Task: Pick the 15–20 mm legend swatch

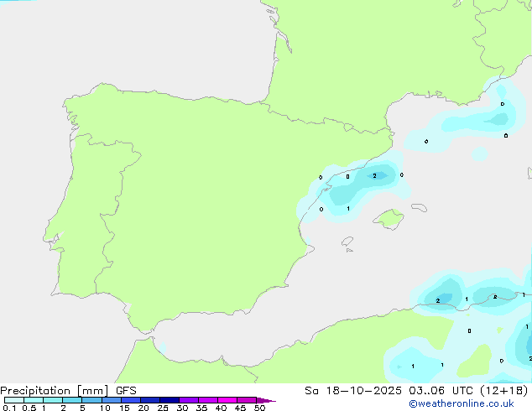Action: click(x=130, y=400)
